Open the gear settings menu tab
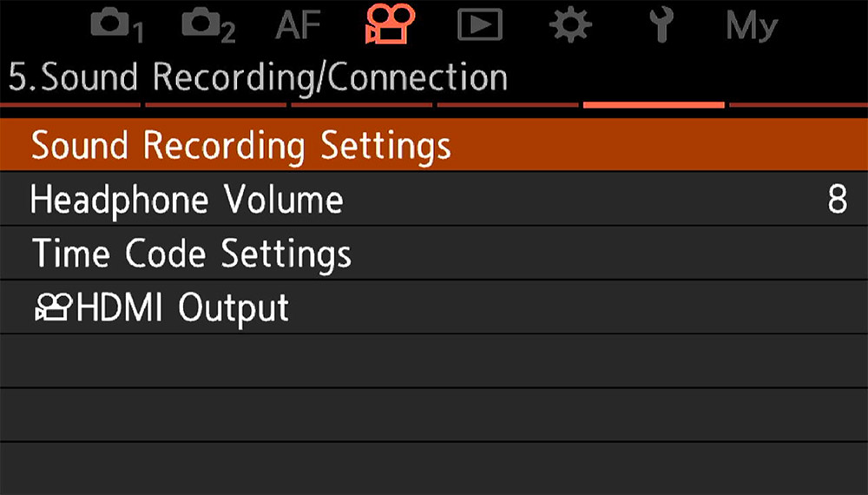This screenshot has width=868, height=495. tap(569, 25)
